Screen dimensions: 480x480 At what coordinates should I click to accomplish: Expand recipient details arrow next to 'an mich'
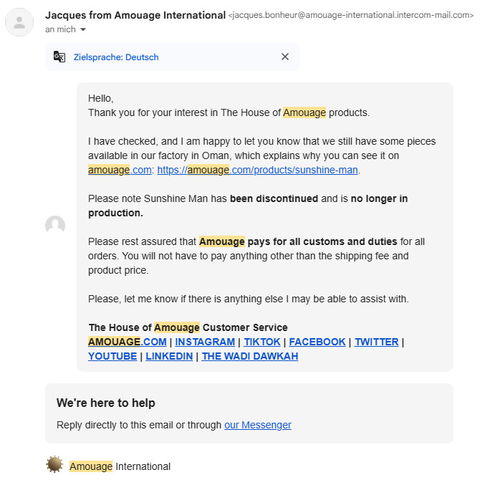coord(83,30)
